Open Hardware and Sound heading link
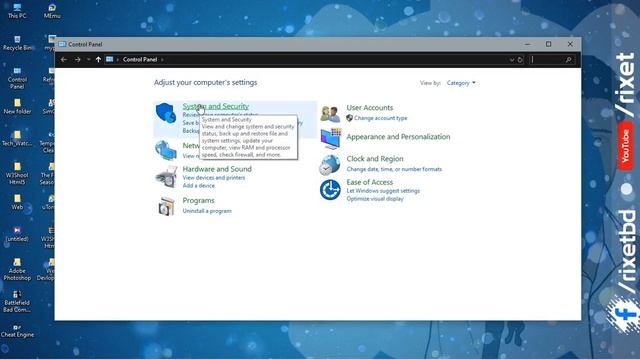 (217, 169)
